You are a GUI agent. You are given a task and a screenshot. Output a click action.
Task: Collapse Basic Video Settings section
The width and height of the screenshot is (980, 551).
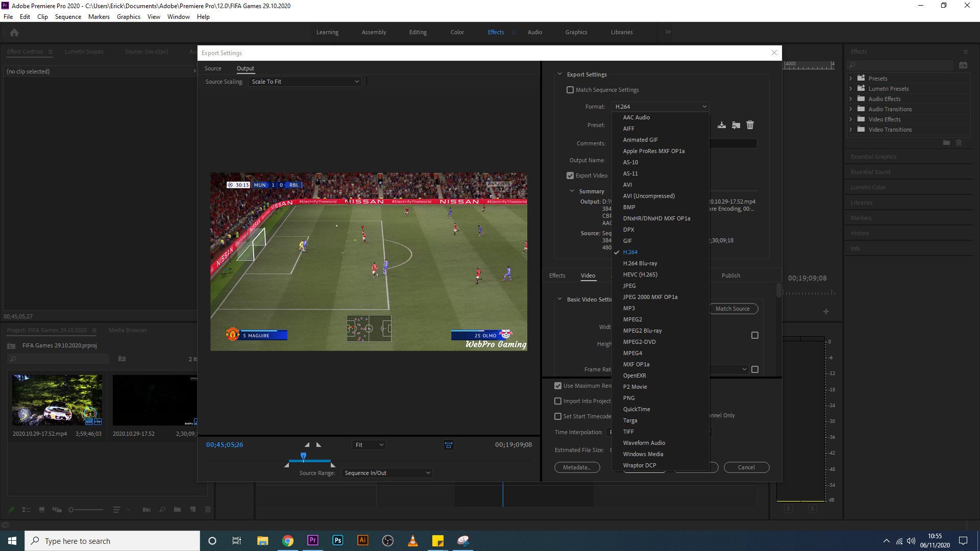(x=559, y=299)
